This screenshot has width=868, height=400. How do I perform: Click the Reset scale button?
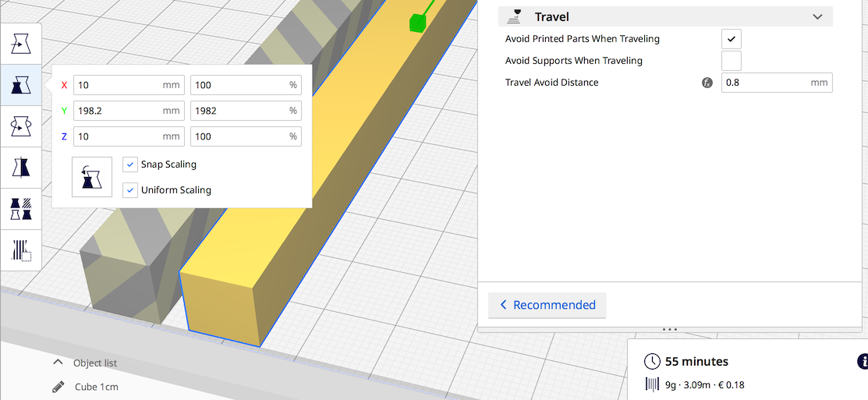click(92, 177)
